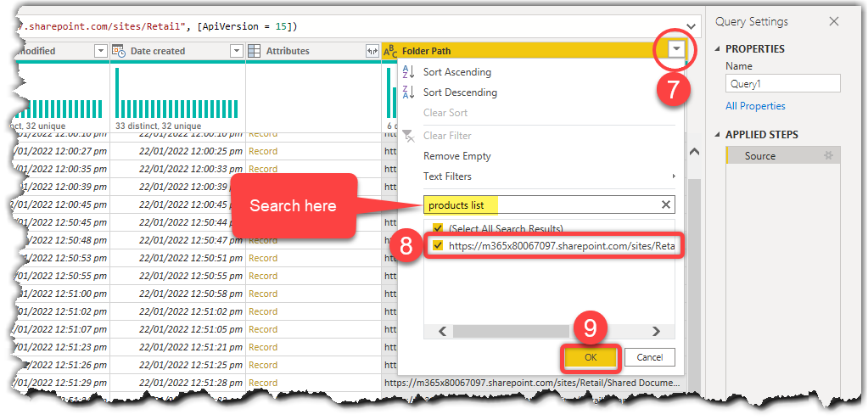Open the Date created filter dropdown

[237, 51]
